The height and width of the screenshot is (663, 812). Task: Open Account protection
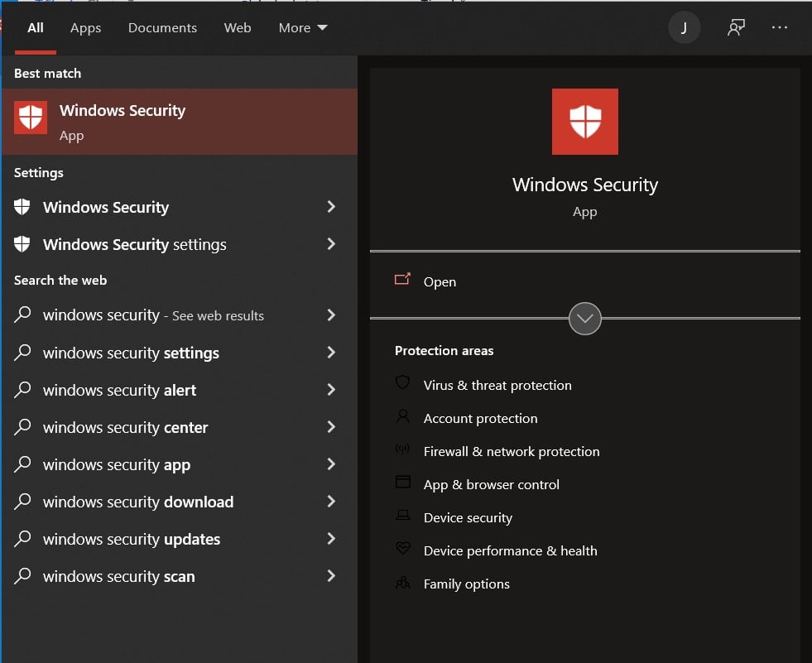(x=480, y=419)
